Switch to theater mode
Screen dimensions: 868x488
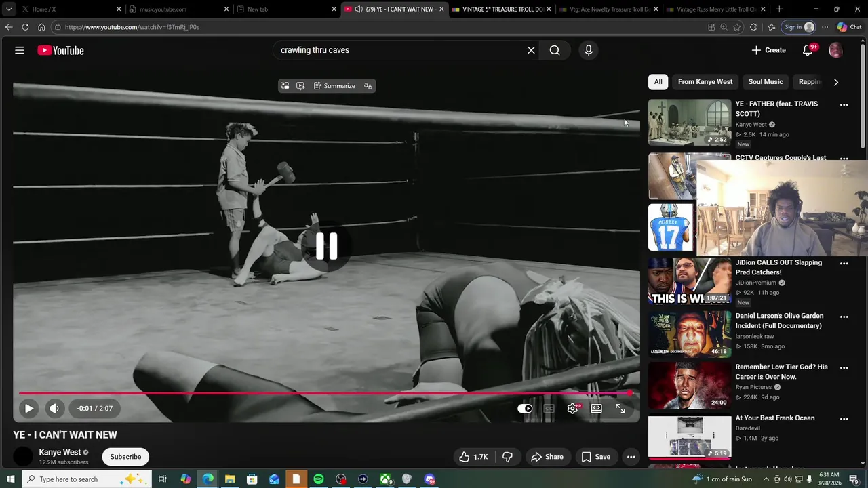596,409
